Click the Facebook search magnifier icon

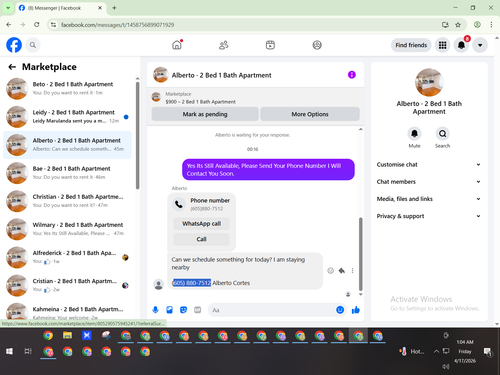tap(33, 45)
